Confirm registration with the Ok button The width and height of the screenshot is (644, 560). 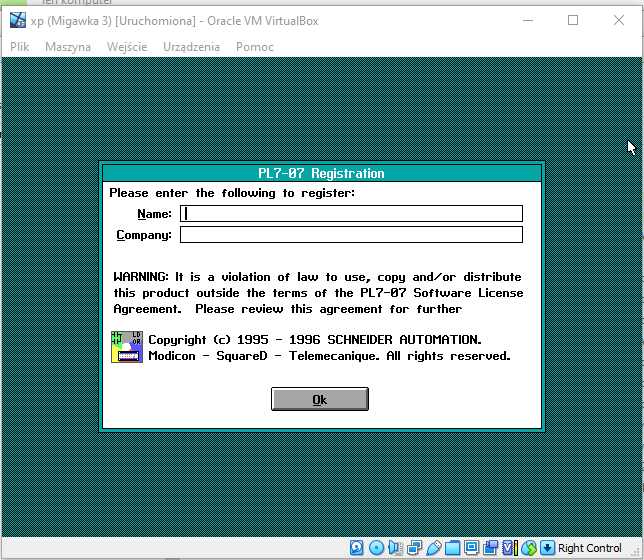pos(320,399)
